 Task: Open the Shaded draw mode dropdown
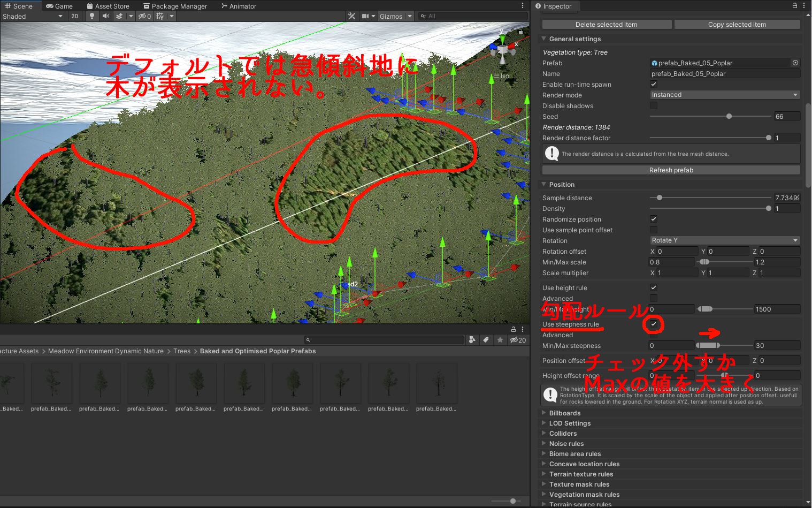pos(32,16)
